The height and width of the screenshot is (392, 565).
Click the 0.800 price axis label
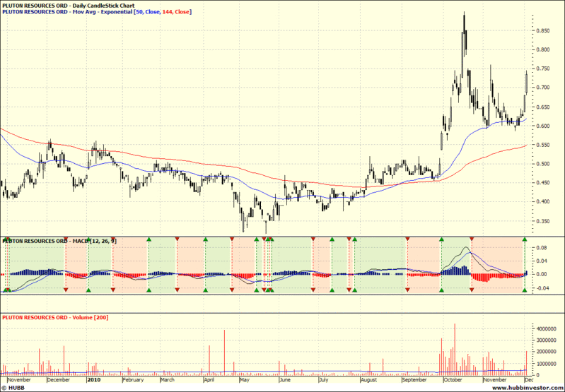pos(542,49)
